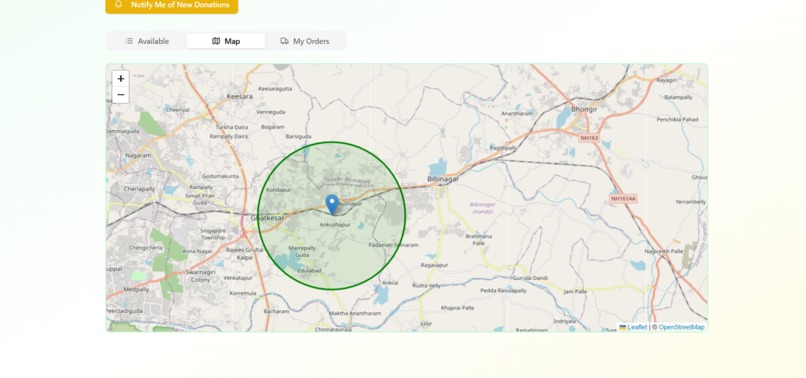This screenshot has height=378, width=806.
Task: Click the Ankushapur label below pin
Action: 335,225
